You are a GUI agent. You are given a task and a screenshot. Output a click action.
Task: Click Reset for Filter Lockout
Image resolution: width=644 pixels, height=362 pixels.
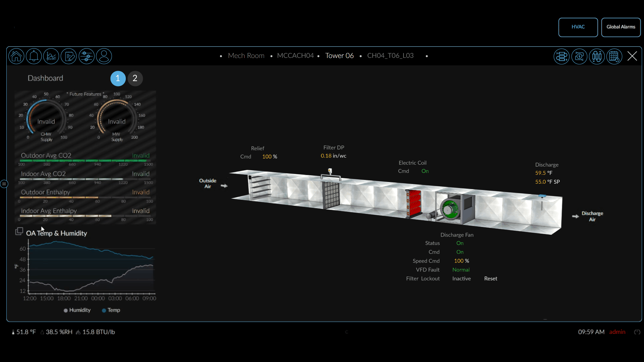[490, 279]
